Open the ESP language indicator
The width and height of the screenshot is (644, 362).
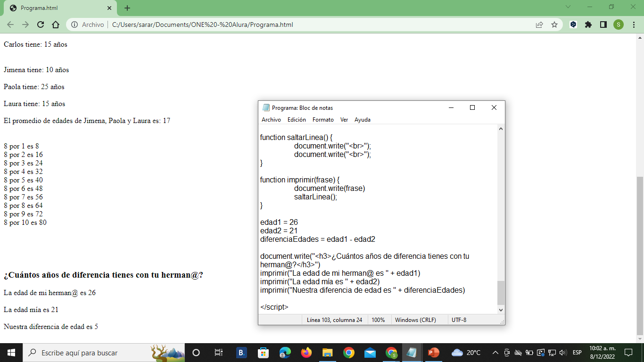tap(577, 353)
